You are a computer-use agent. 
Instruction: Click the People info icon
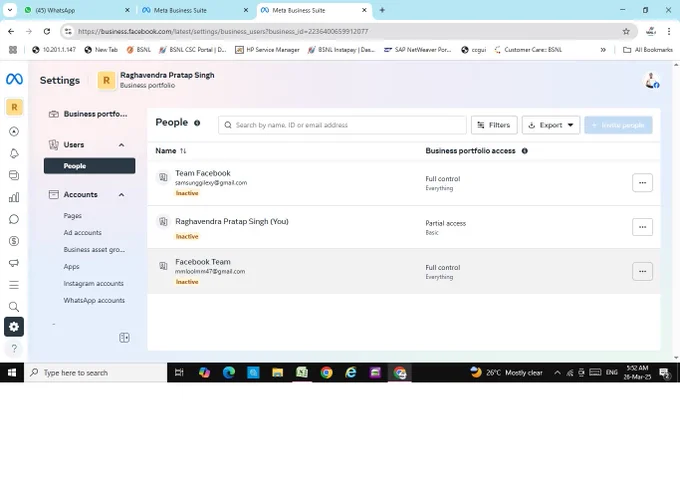pyautogui.click(x=197, y=123)
